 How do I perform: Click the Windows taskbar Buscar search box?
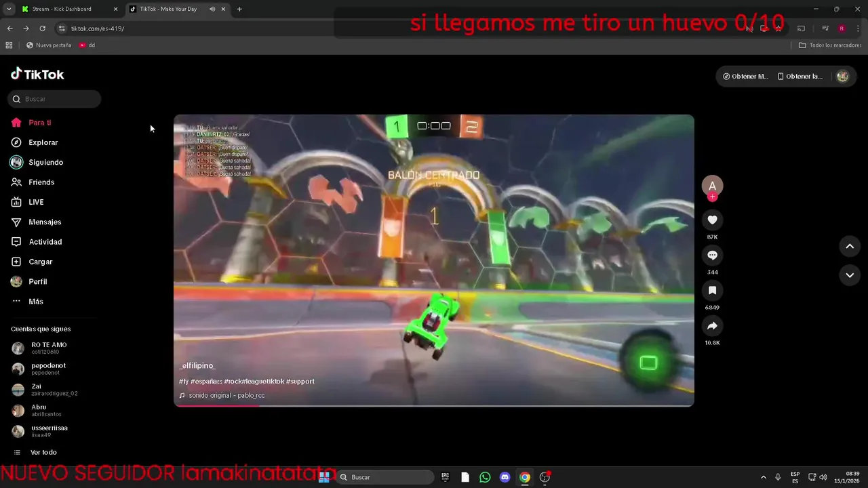pyautogui.click(x=384, y=477)
